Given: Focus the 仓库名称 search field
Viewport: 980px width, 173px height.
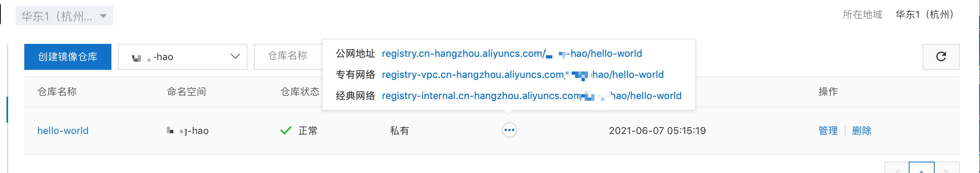Looking at the screenshot, I should (x=288, y=56).
